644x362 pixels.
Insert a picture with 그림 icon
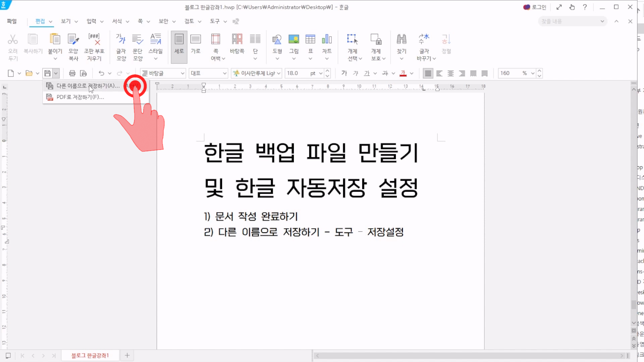click(x=293, y=40)
